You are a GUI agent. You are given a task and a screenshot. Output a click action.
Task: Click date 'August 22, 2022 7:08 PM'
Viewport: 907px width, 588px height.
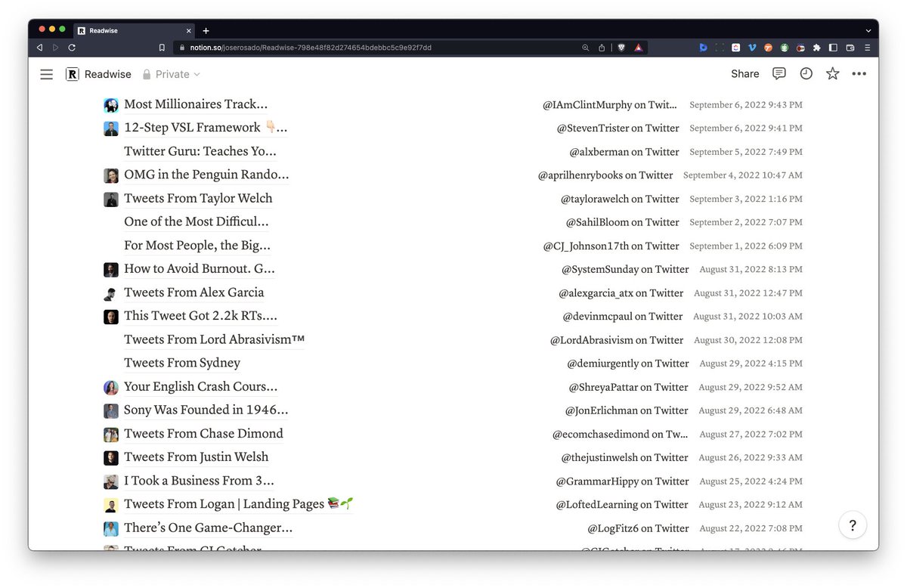[x=751, y=528]
